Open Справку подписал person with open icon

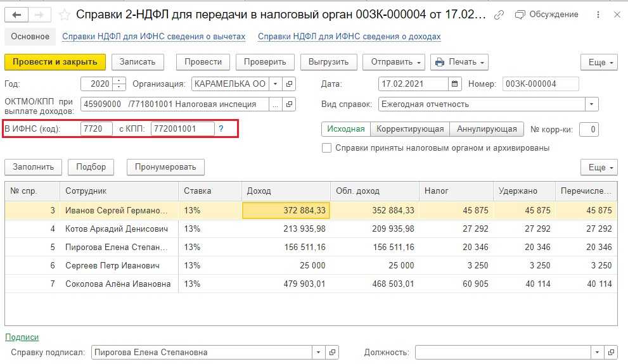pyautogui.click(x=332, y=353)
